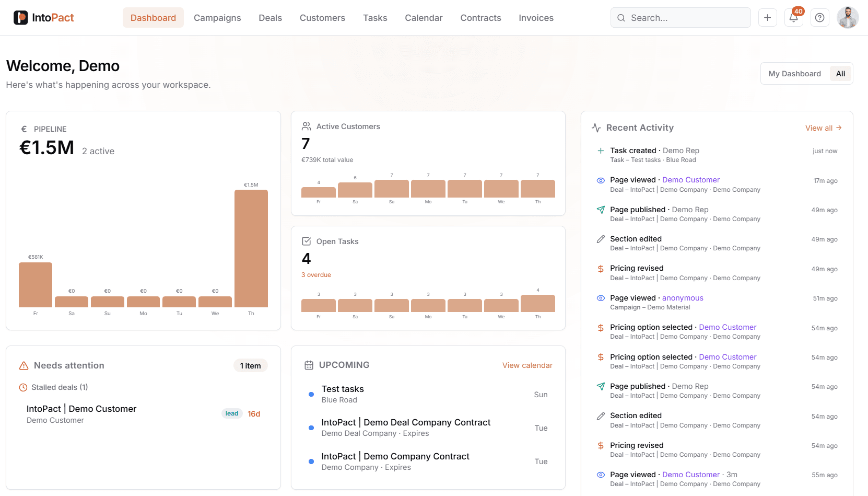Open the Tasks tab
This screenshot has width=868, height=496.
pos(375,18)
